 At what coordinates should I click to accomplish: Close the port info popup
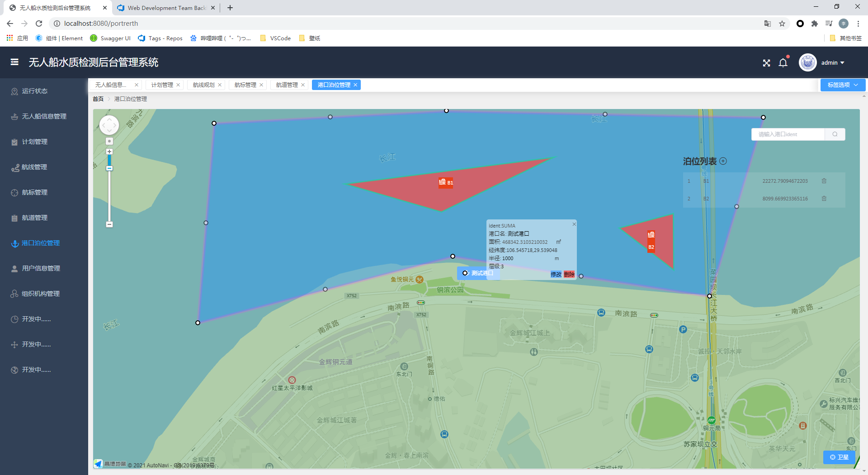(x=574, y=224)
